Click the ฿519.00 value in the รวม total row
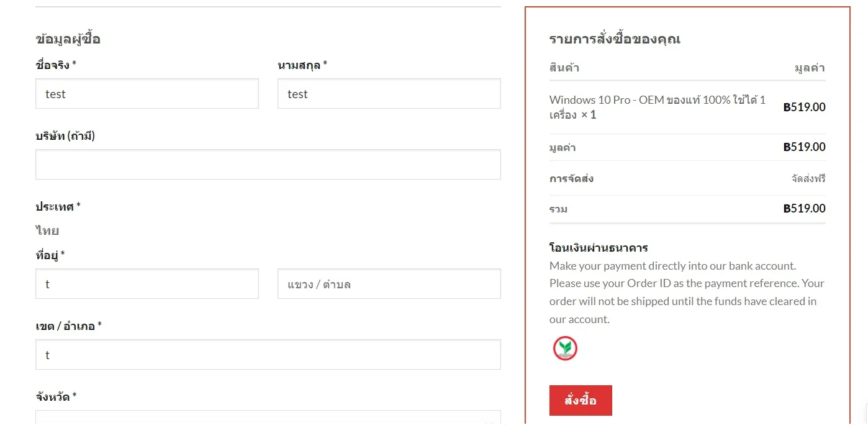The height and width of the screenshot is (425, 868). tap(805, 209)
